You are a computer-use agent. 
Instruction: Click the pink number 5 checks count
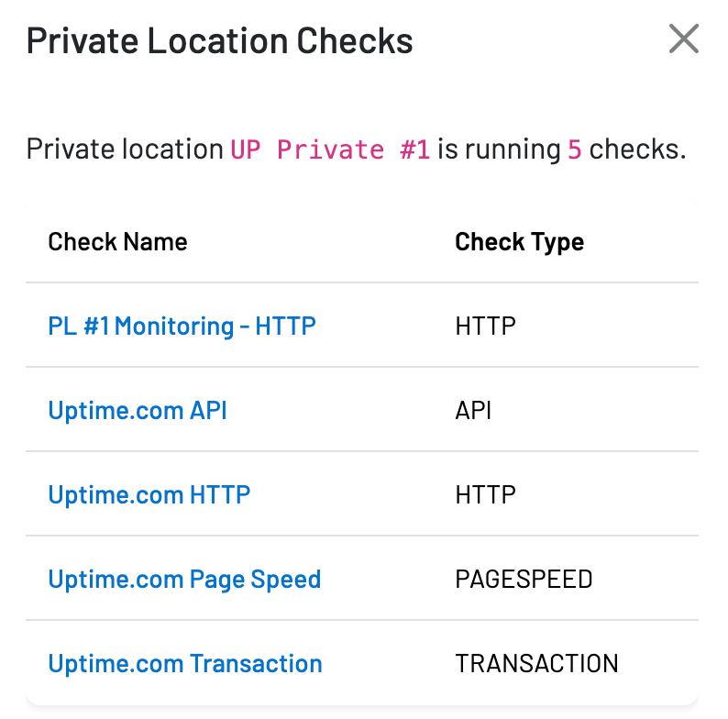[574, 149]
